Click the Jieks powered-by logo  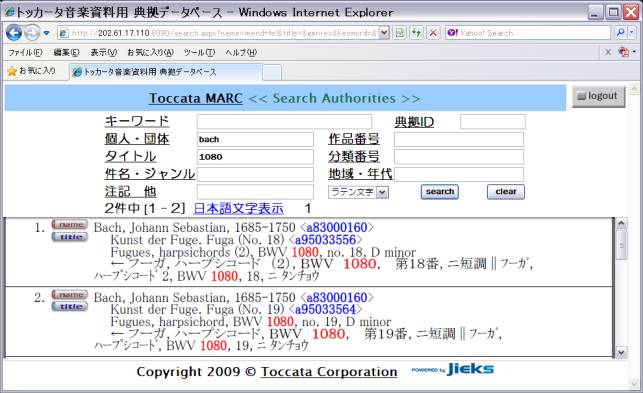[453, 369]
